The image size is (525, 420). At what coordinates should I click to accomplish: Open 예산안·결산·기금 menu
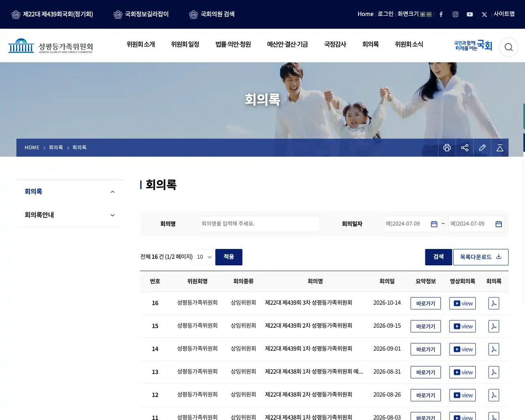[x=288, y=44]
